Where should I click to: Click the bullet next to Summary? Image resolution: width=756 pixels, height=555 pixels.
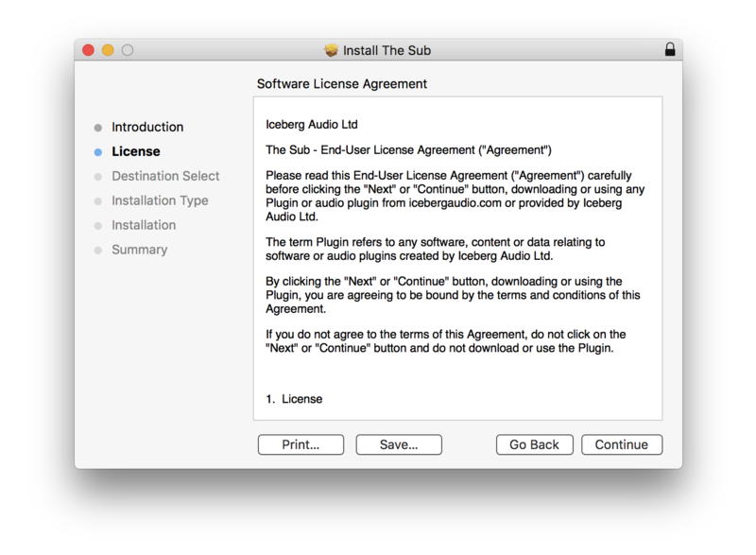[x=98, y=251]
